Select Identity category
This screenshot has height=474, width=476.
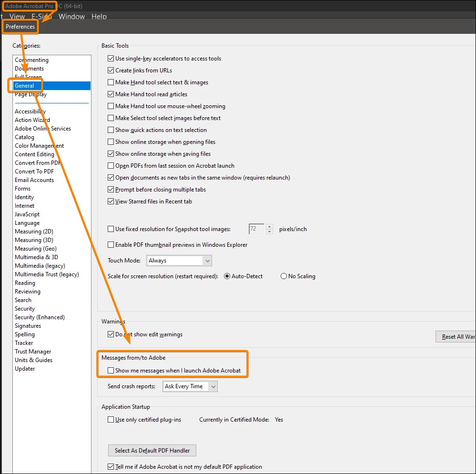pyautogui.click(x=24, y=197)
